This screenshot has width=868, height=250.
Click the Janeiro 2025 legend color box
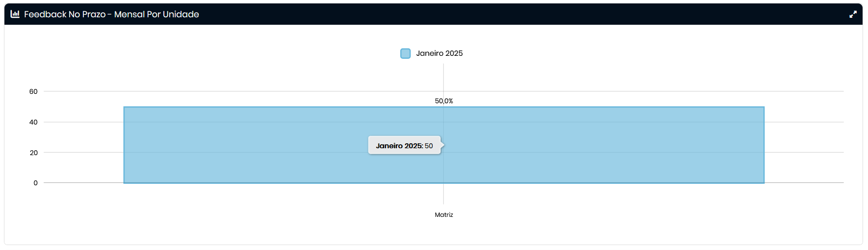coord(405,53)
